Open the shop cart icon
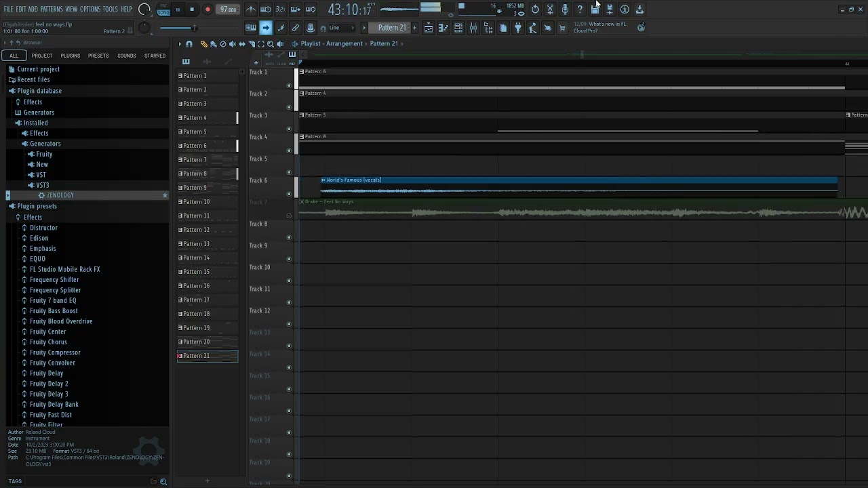 (562, 28)
